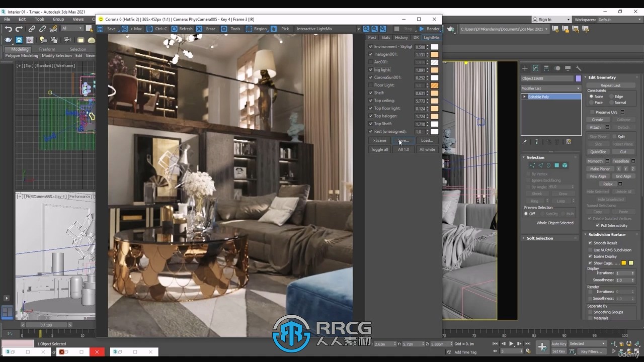Select Element sub-object level icon
Viewport: 644px width, 362px height.
[565, 165]
